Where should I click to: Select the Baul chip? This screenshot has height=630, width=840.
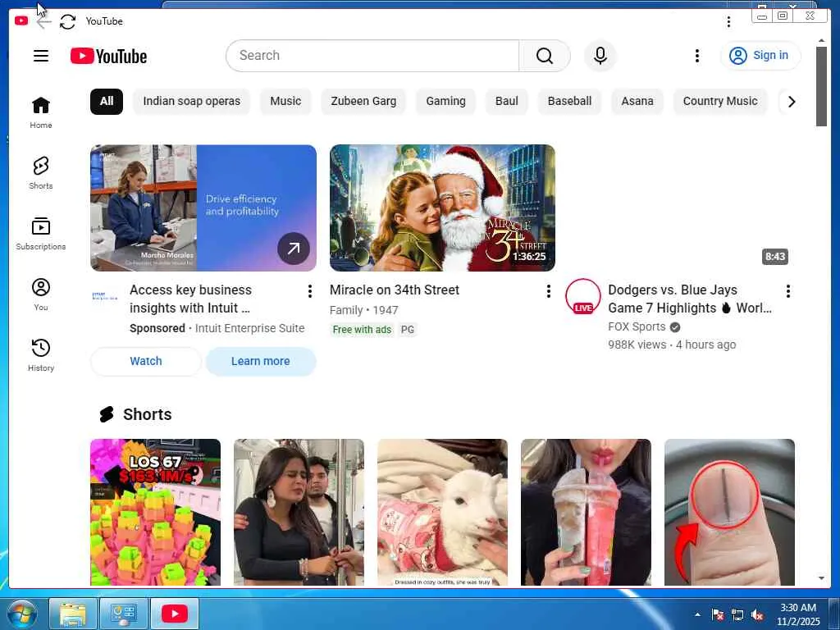coord(507,101)
